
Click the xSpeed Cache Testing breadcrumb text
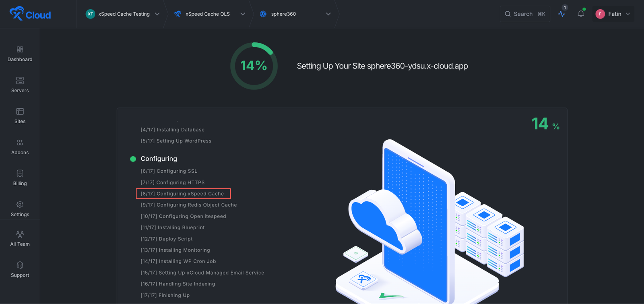tap(124, 14)
